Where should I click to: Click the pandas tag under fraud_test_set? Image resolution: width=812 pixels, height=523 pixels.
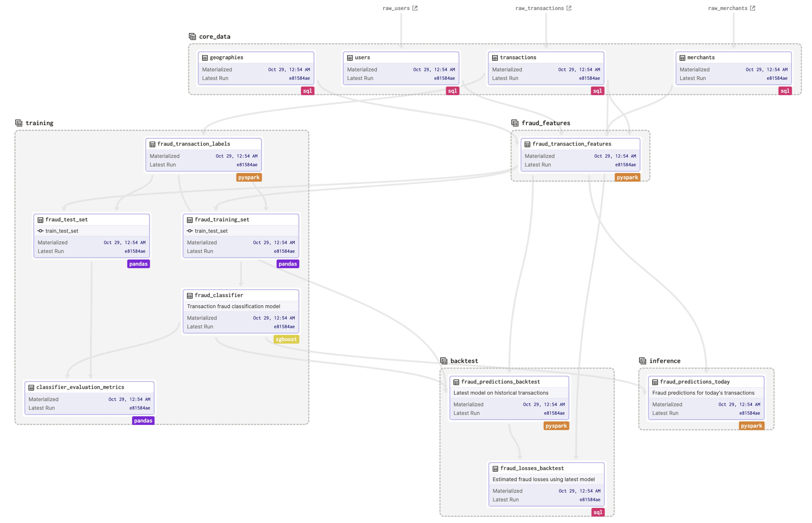pos(139,264)
